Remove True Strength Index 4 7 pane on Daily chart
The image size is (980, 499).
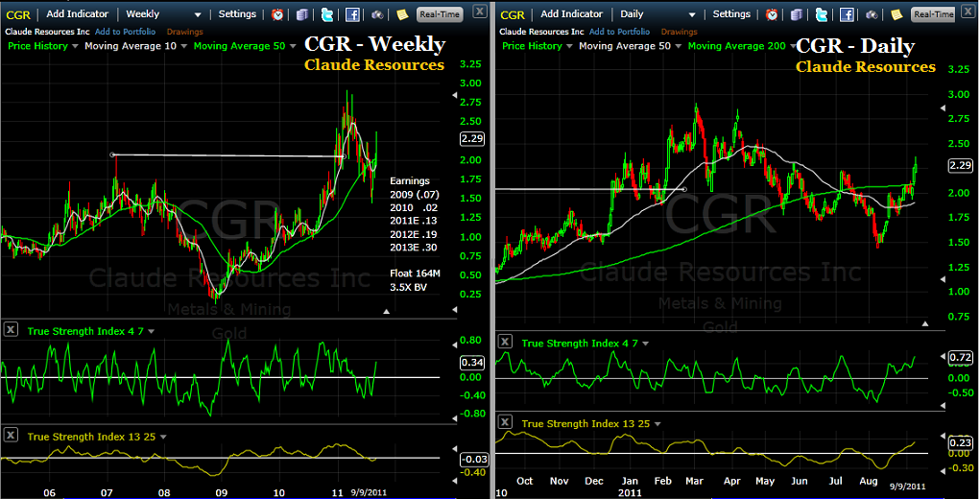coord(506,342)
